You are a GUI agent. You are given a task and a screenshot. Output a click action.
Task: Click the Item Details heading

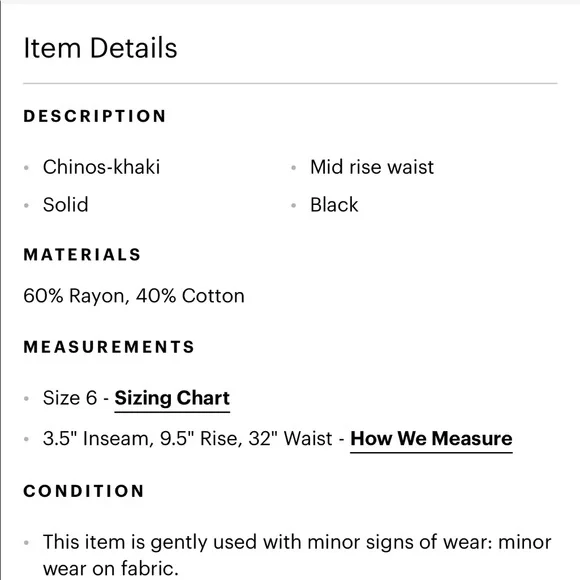point(100,48)
